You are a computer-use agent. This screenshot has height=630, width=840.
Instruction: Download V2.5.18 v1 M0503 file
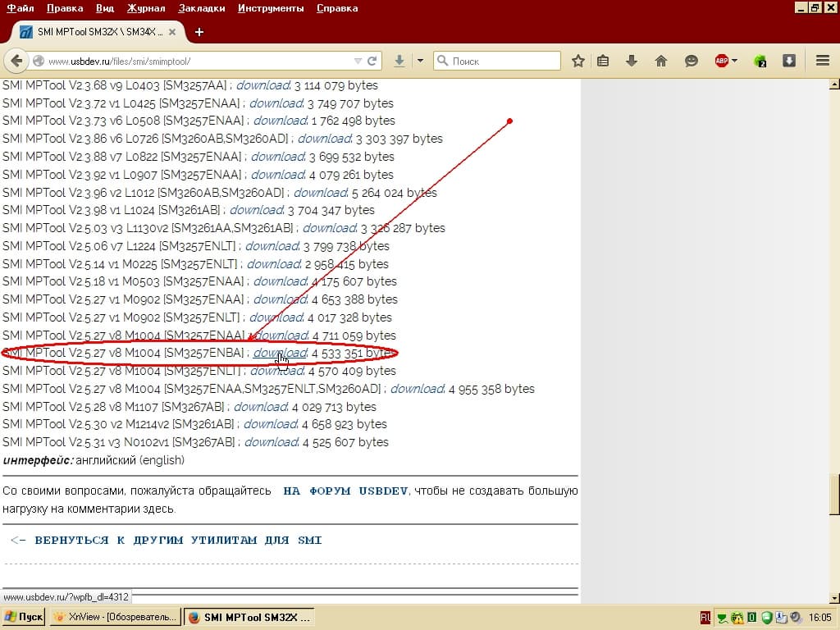(281, 281)
